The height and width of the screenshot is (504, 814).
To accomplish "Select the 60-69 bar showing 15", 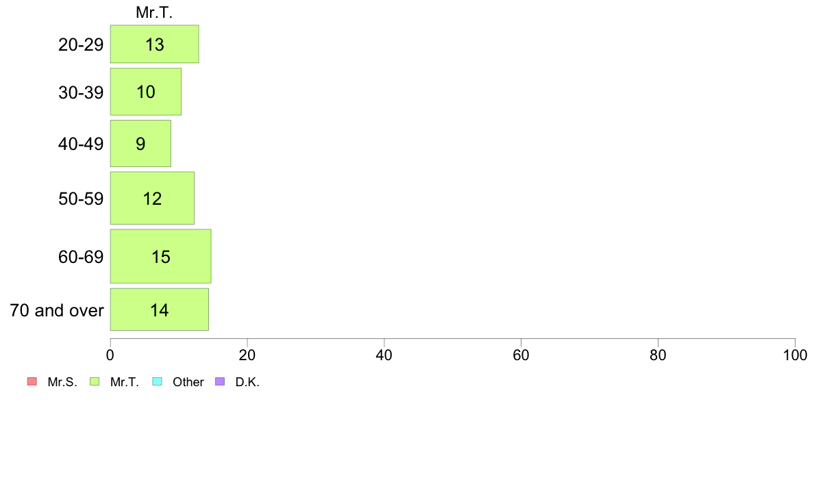I will point(161,256).
